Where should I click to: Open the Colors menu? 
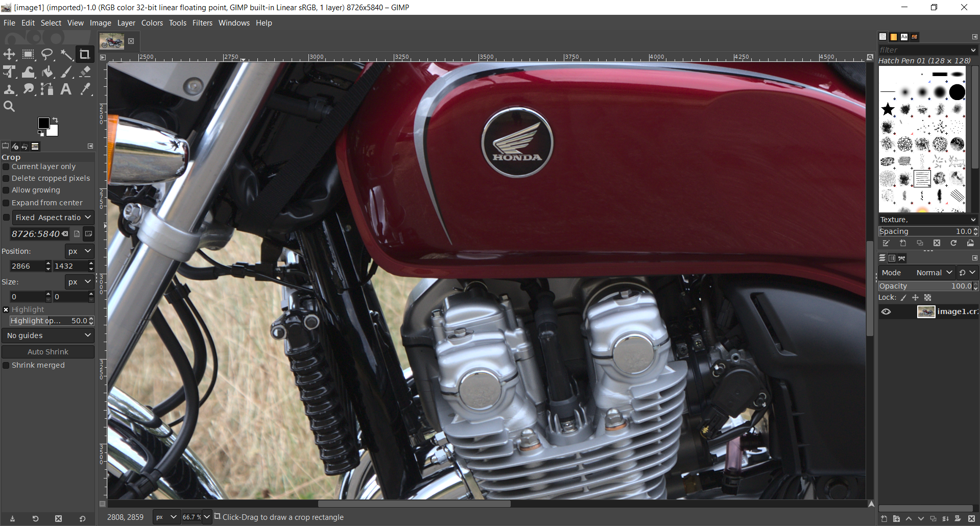click(x=152, y=23)
